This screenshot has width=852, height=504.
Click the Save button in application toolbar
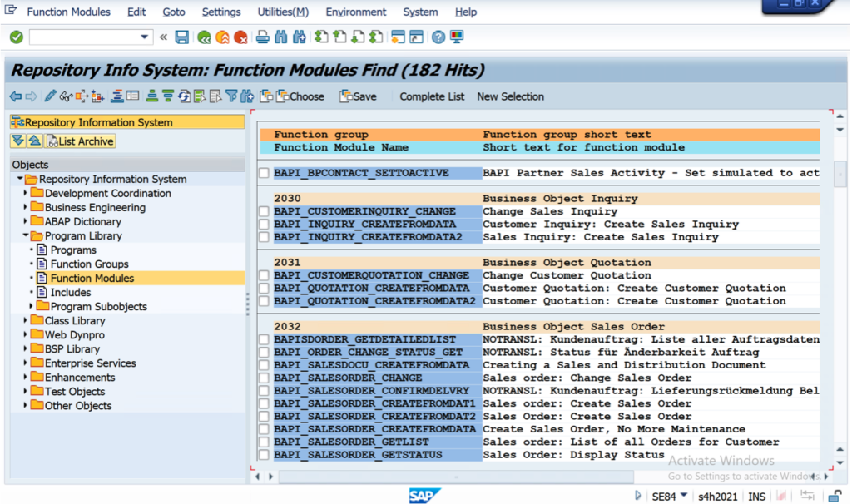[358, 96]
